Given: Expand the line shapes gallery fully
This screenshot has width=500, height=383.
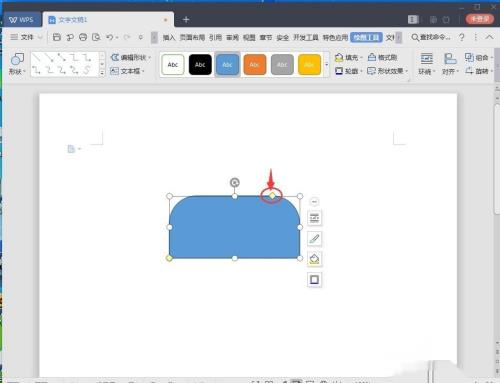Looking at the screenshot, I should [102, 72].
